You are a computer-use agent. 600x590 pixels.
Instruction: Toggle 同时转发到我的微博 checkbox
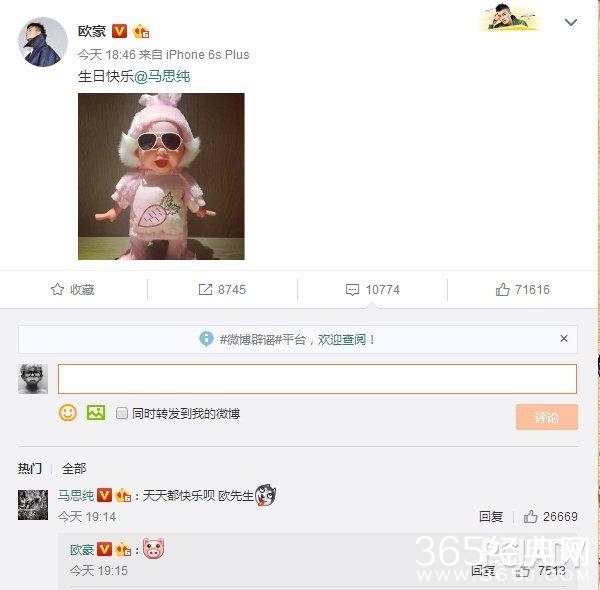click(x=122, y=413)
